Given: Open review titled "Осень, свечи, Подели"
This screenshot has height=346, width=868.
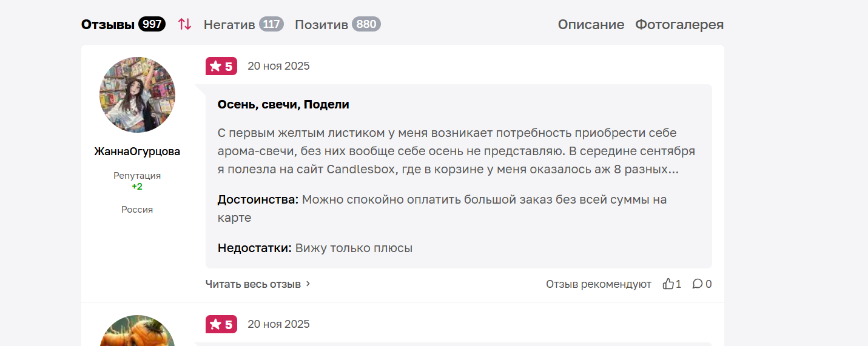Looking at the screenshot, I should click(x=283, y=104).
